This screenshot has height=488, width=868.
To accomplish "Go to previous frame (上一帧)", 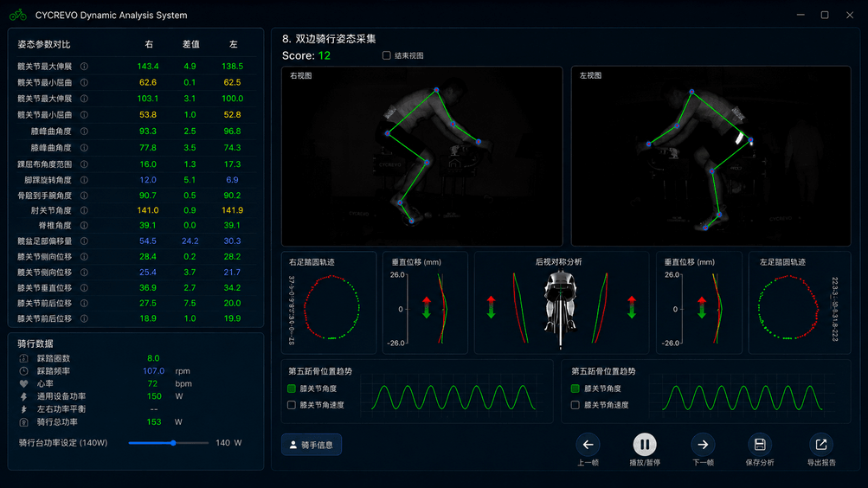I will [588, 445].
